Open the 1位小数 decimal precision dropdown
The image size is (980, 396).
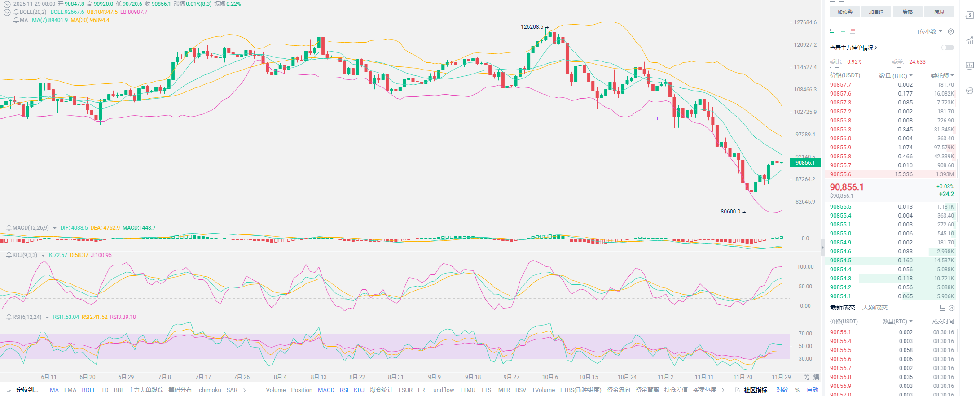[x=929, y=31]
